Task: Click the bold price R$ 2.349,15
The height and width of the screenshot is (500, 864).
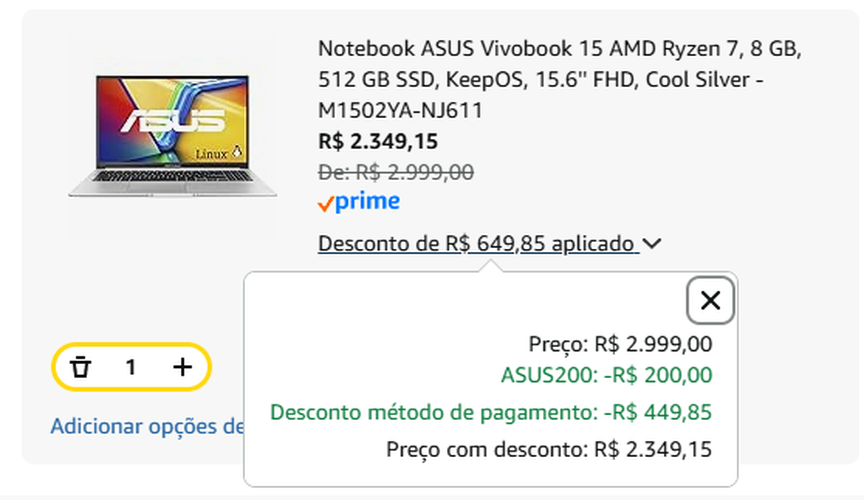Action: [x=378, y=141]
